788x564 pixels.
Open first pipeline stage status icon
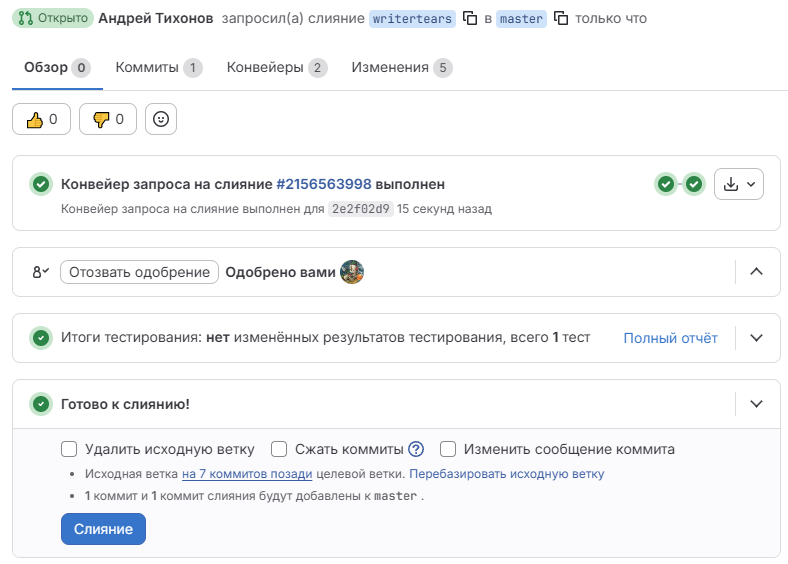tap(666, 184)
